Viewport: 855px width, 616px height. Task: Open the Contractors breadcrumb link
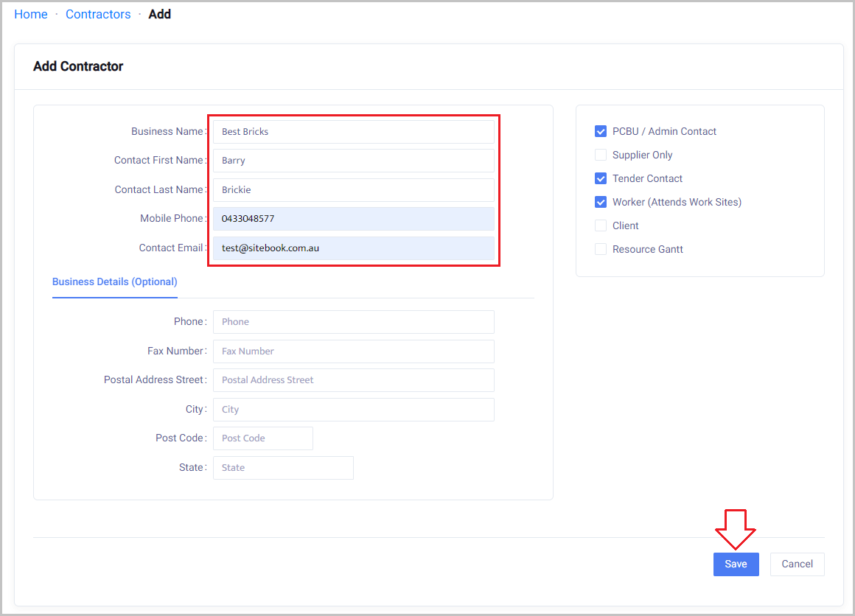click(98, 14)
